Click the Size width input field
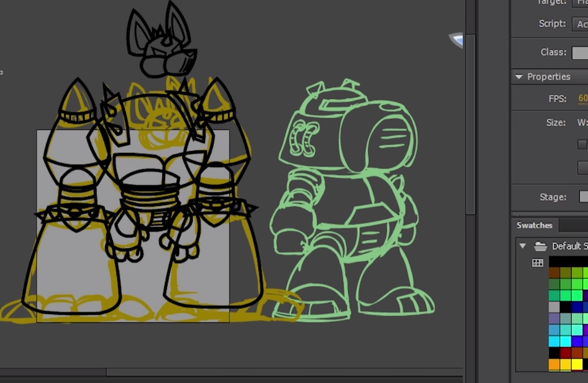This screenshot has width=588, height=383. 585,122
